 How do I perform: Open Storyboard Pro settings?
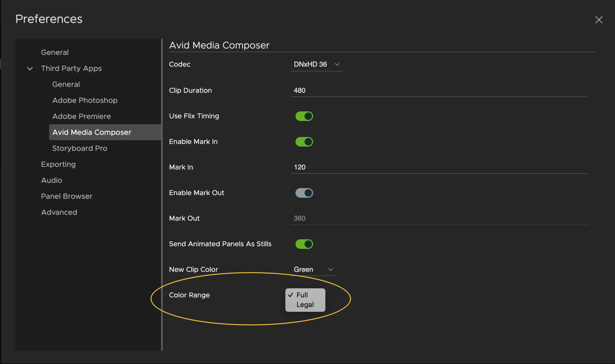(x=80, y=148)
